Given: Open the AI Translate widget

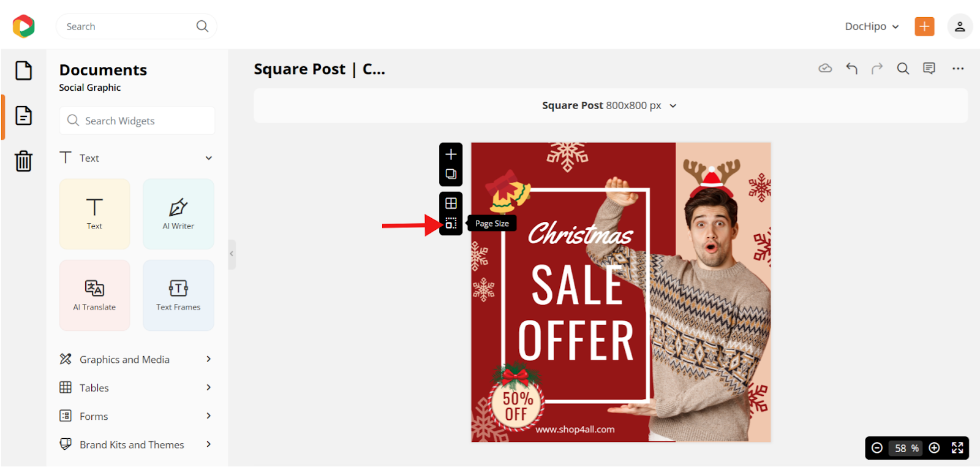Looking at the screenshot, I should (x=94, y=295).
